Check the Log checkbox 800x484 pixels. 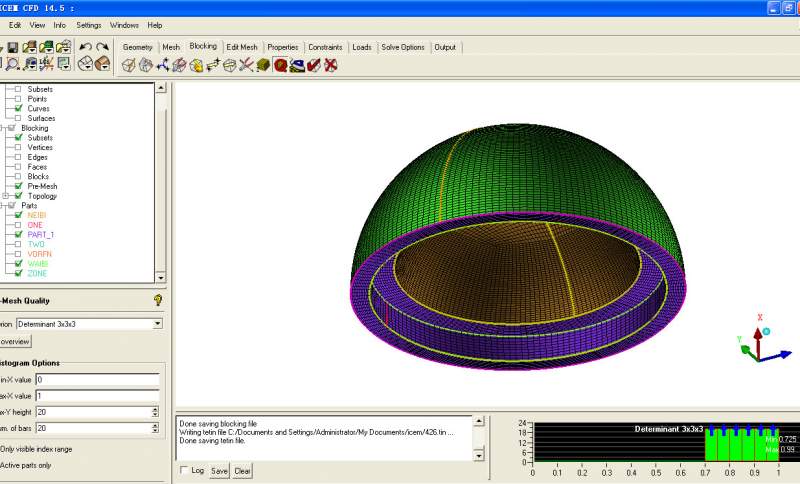pyautogui.click(x=183, y=470)
